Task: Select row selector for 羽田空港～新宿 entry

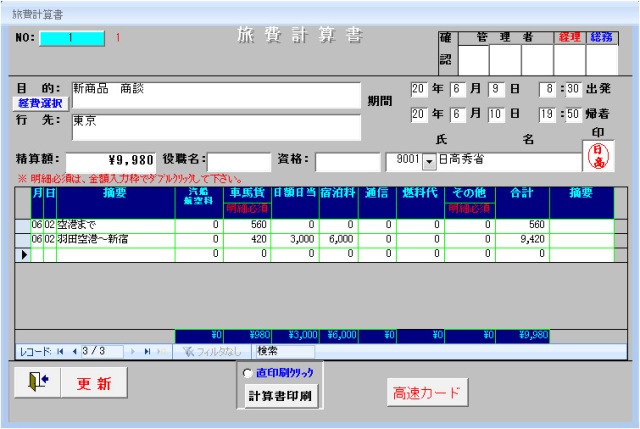Action: (23, 240)
